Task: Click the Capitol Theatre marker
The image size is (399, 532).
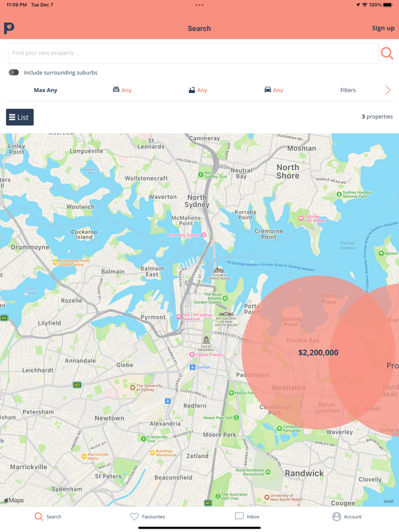Action: tap(192, 354)
